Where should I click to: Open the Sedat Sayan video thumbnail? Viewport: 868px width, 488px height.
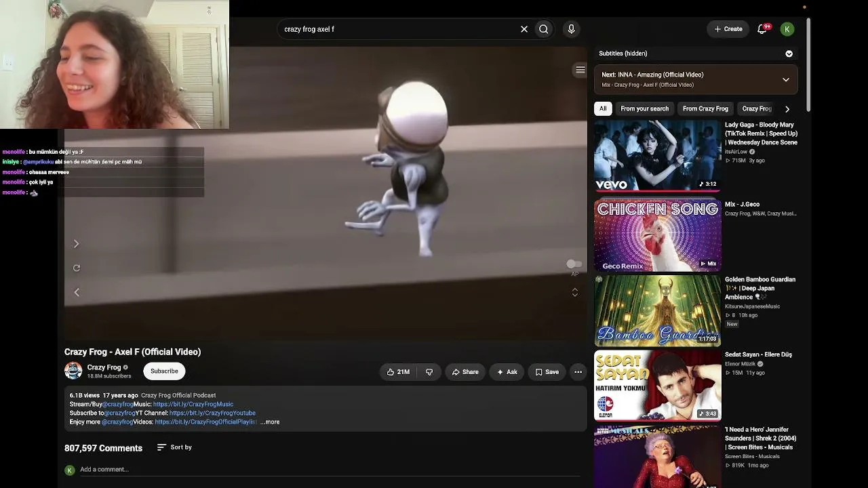click(658, 386)
